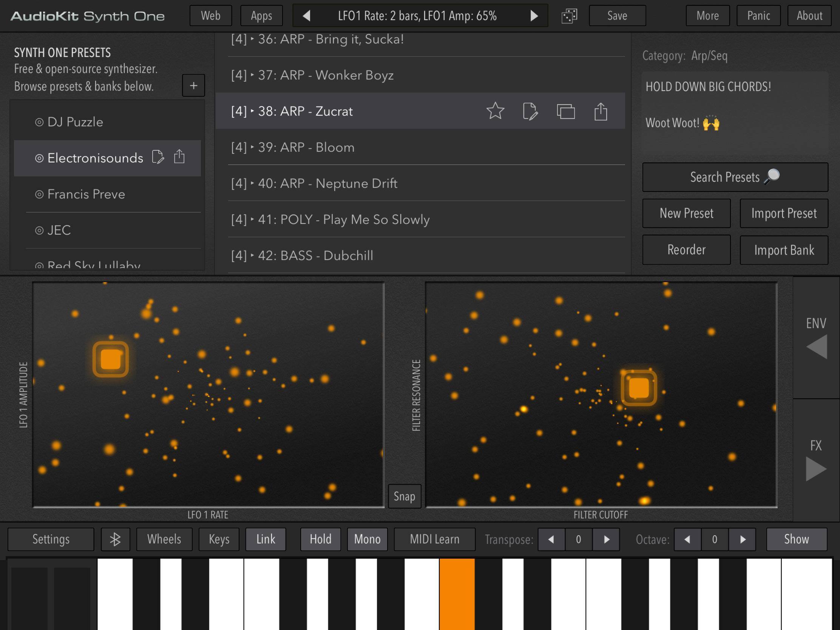Screen dimensions: 840x630
Task: Duplicate the ARP - Zucrat preset
Action: click(565, 112)
